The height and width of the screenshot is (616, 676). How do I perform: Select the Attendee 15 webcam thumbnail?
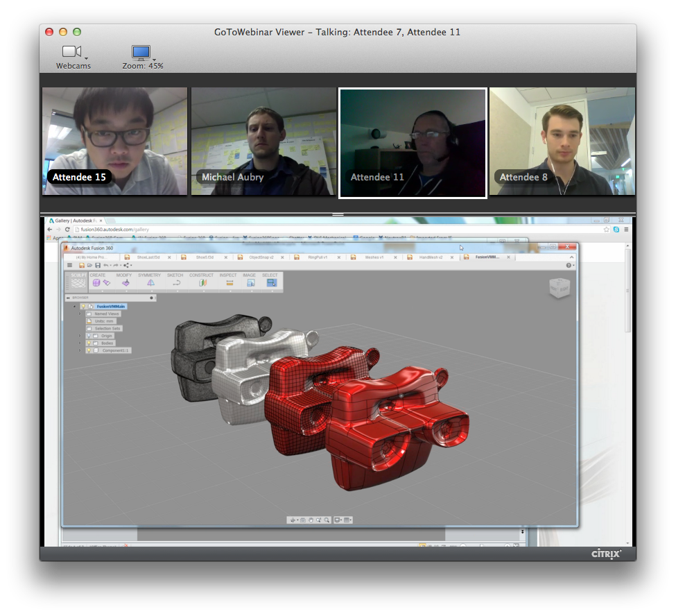coord(114,142)
